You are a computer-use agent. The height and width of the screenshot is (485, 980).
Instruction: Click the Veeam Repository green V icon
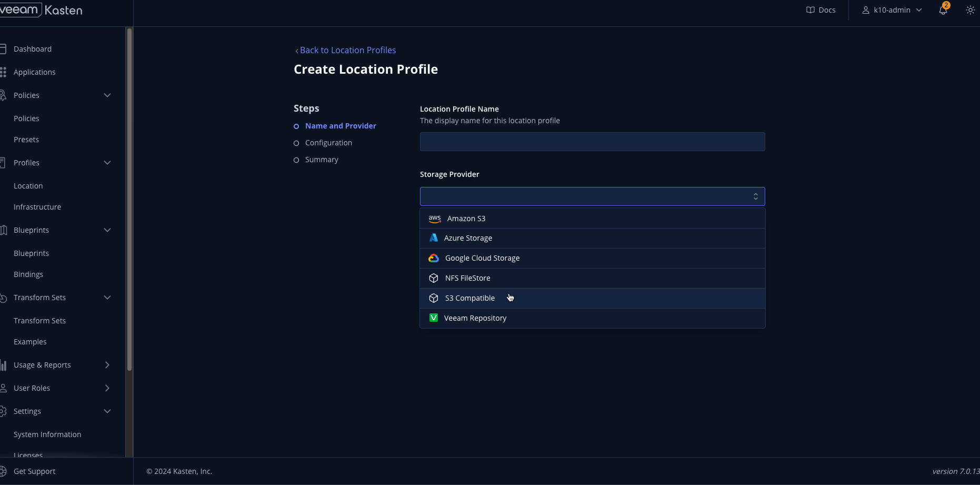(x=434, y=318)
